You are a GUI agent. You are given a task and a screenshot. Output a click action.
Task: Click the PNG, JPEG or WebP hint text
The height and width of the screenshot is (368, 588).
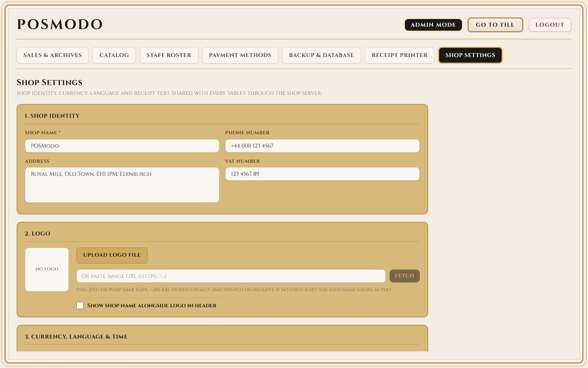click(234, 290)
